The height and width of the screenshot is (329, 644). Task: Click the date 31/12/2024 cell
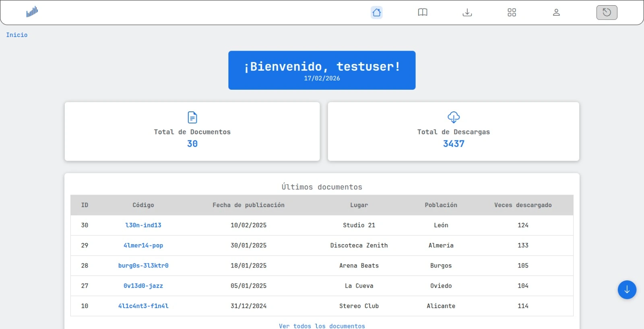248,306
